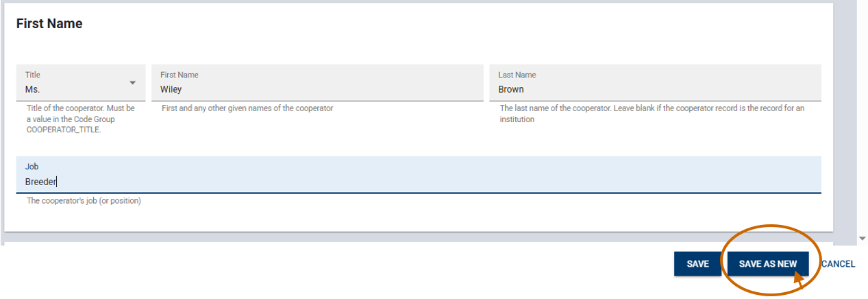Screen dimensions: 868x299
Task: Click the cooperator's job hint text
Action: pos(84,201)
